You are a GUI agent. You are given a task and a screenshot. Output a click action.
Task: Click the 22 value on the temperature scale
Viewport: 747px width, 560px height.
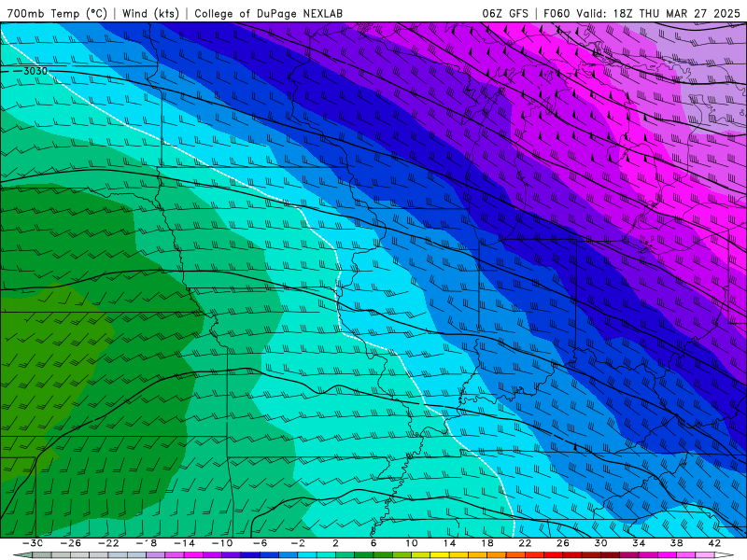(525, 543)
